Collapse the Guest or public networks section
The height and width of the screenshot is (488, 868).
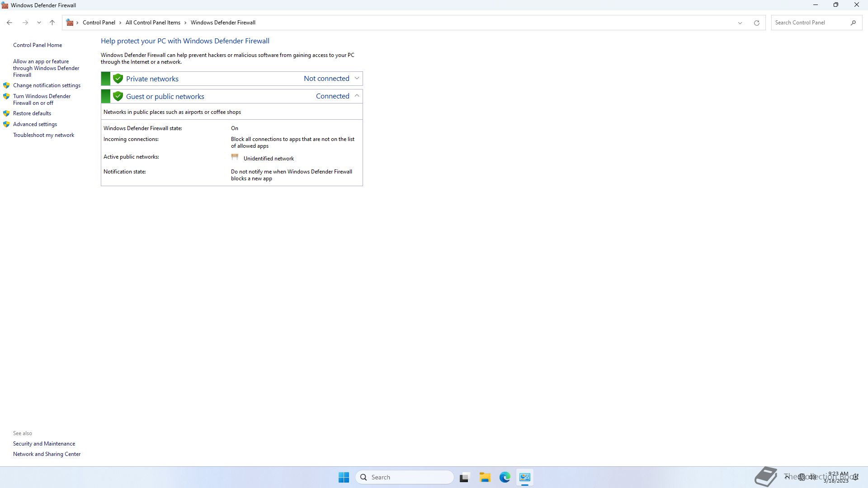click(357, 96)
